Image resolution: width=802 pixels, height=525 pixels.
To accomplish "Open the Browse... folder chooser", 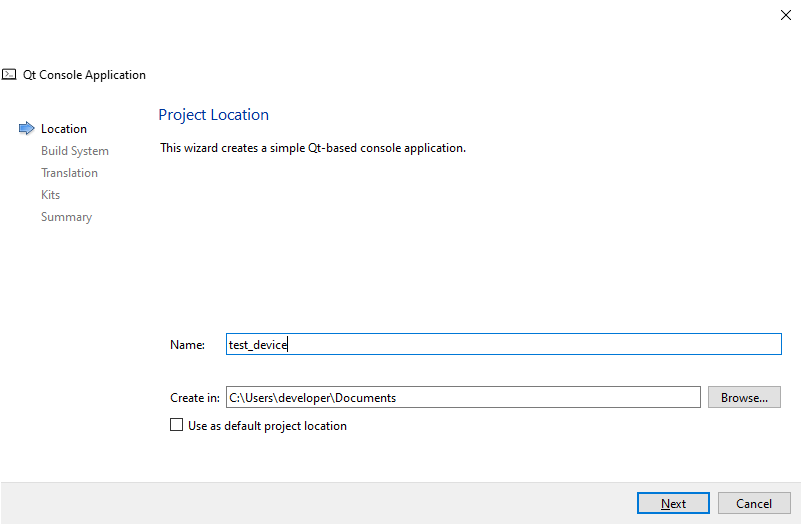I will (744, 398).
